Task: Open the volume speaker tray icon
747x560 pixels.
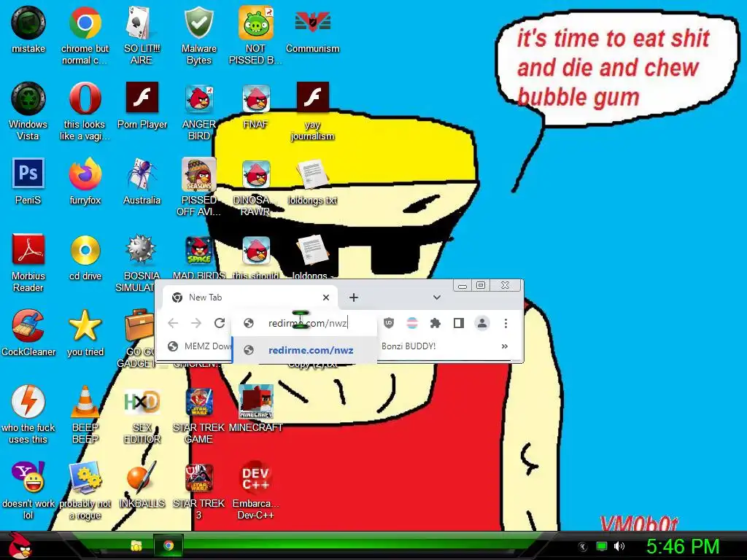Action: tap(619, 546)
